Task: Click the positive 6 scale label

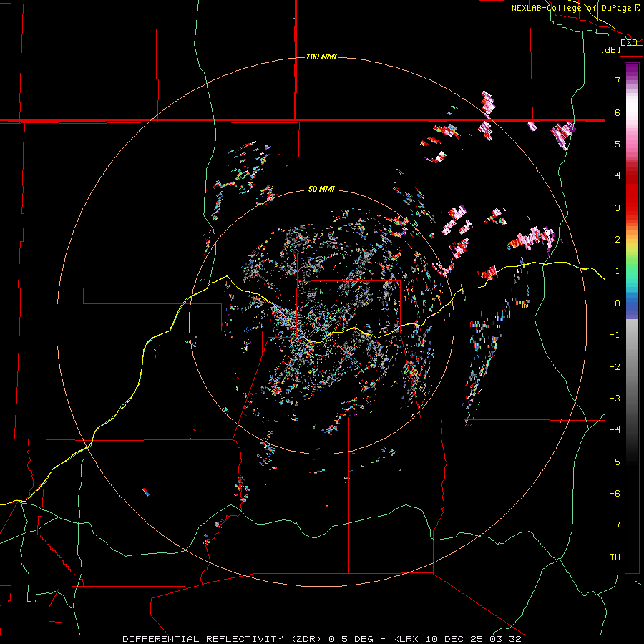Action: pos(618,112)
